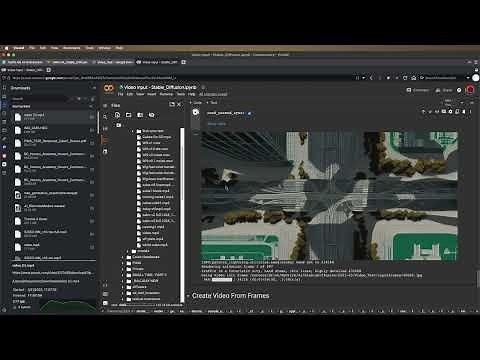Open the Edit menu in Colab

coord(129,94)
